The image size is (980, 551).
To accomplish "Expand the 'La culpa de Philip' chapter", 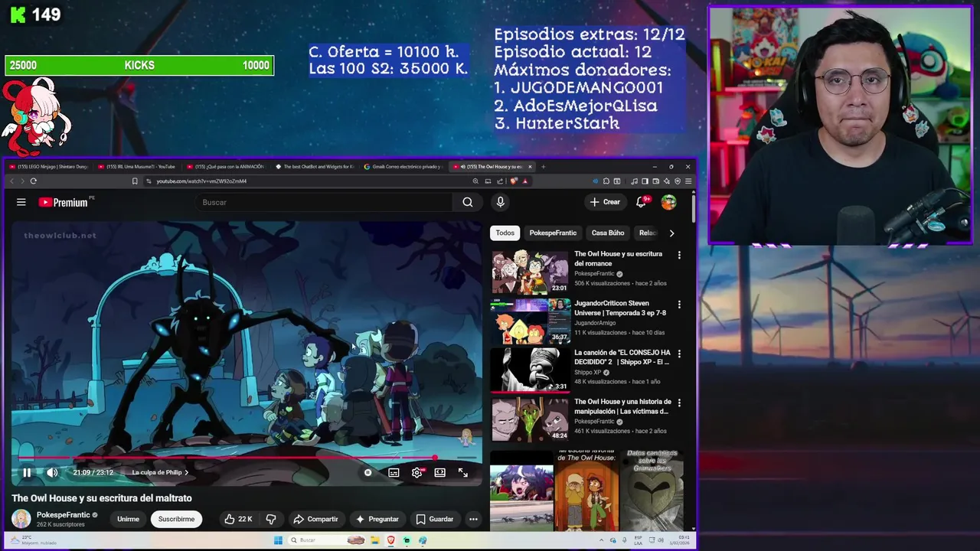I will 160,473.
